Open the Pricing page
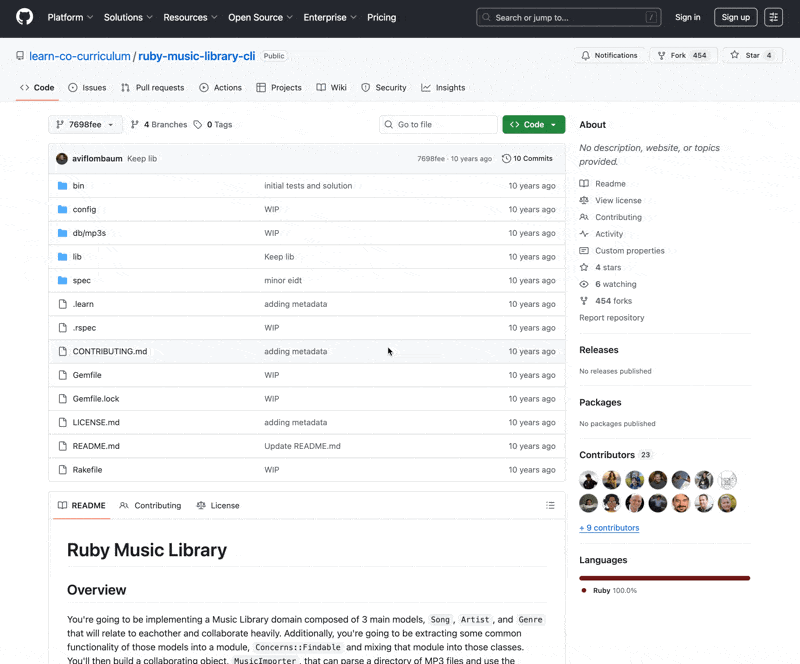This screenshot has height=664, width=800. tap(381, 17)
